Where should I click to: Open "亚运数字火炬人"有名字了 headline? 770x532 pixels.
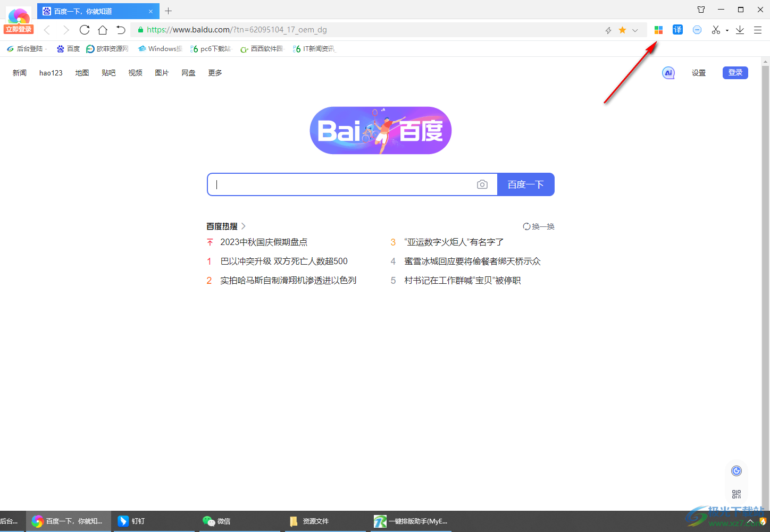(454, 242)
